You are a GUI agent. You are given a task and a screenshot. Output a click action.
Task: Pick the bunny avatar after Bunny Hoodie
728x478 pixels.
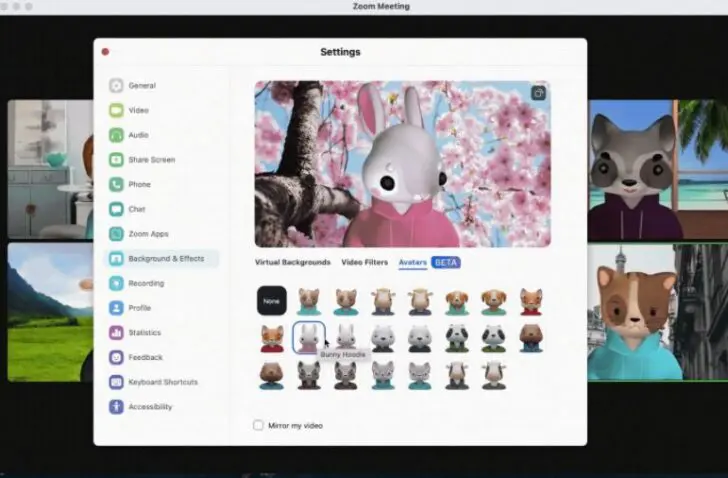(x=346, y=336)
